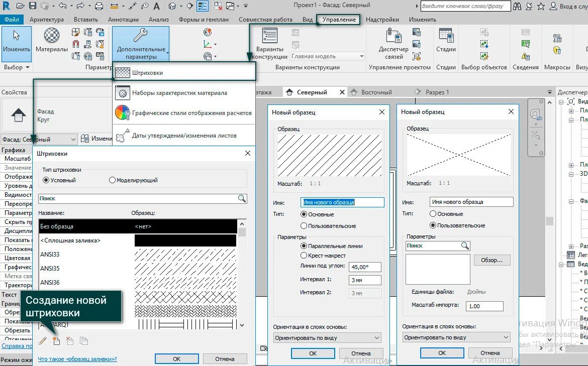The image size is (588, 366).
Task: Open the Additional parameters wrench tool
Action: pyautogui.click(x=141, y=35)
